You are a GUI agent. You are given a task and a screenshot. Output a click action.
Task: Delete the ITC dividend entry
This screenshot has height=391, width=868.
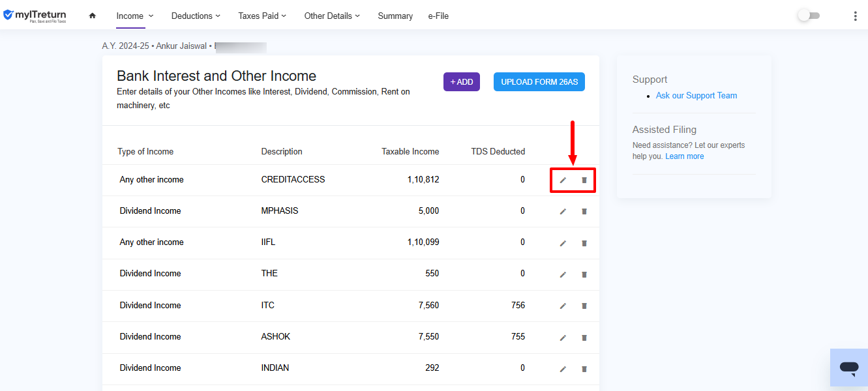[584, 306]
